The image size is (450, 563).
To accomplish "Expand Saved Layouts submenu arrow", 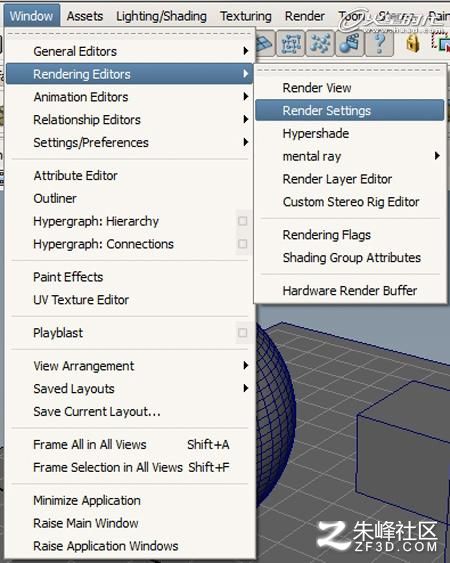I will point(246,388).
